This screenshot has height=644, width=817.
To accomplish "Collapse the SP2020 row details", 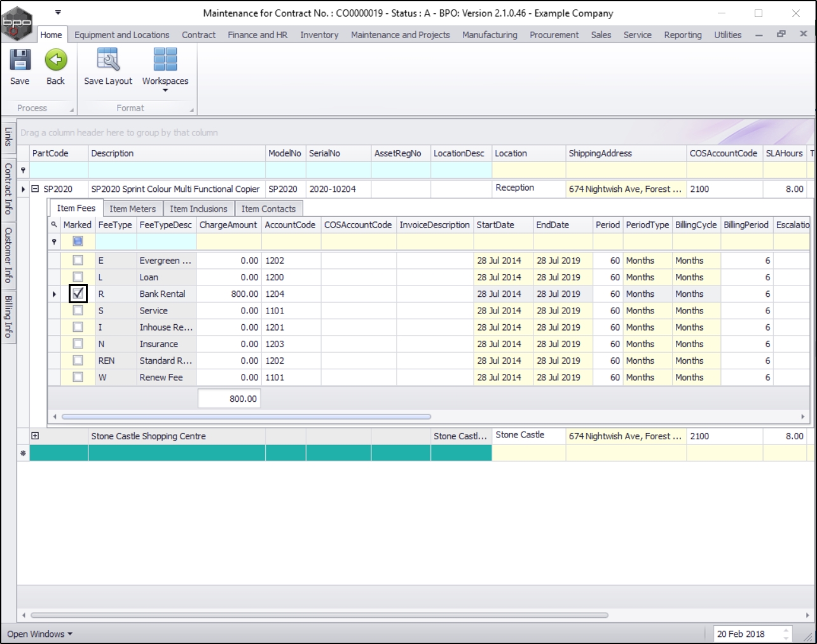I will click(36, 189).
